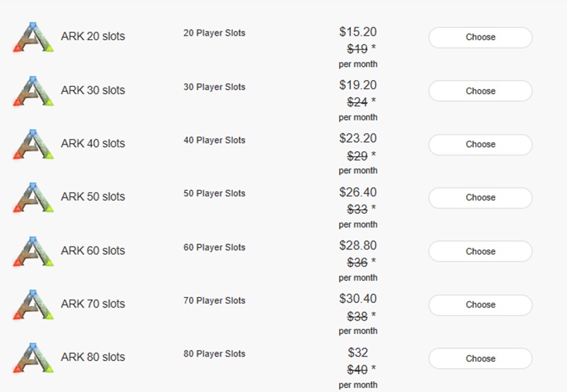Click the 50 Player Slots label

click(x=214, y=193)
